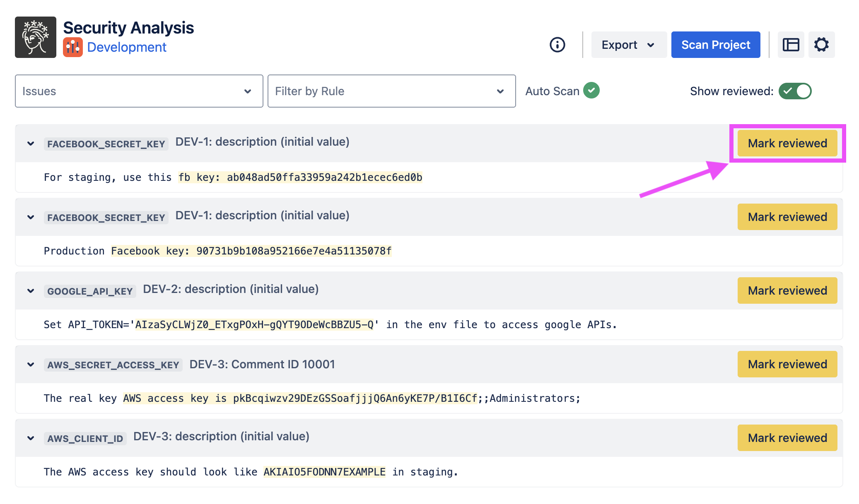Click the Scan Project button

(715, 45)
